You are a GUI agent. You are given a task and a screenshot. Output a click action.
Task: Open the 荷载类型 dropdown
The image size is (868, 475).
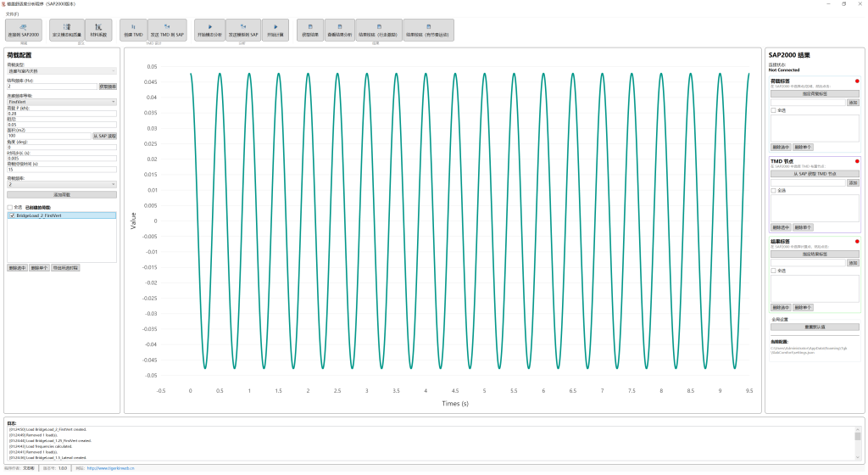[x=61, y=71]
